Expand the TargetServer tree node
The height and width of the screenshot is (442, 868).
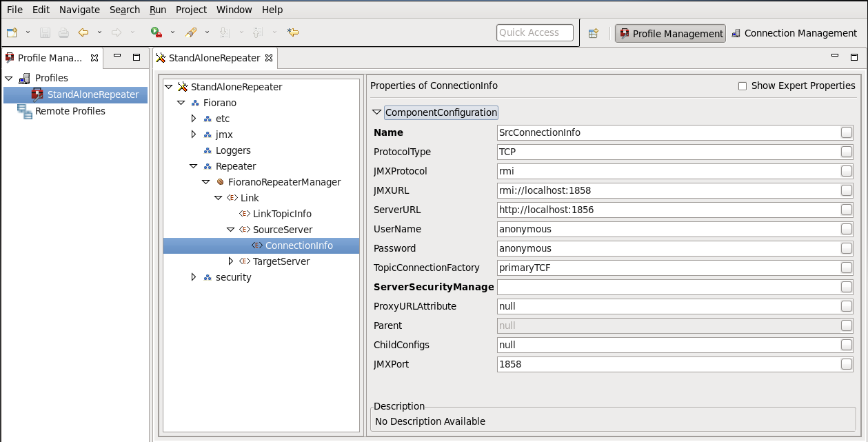231,261
